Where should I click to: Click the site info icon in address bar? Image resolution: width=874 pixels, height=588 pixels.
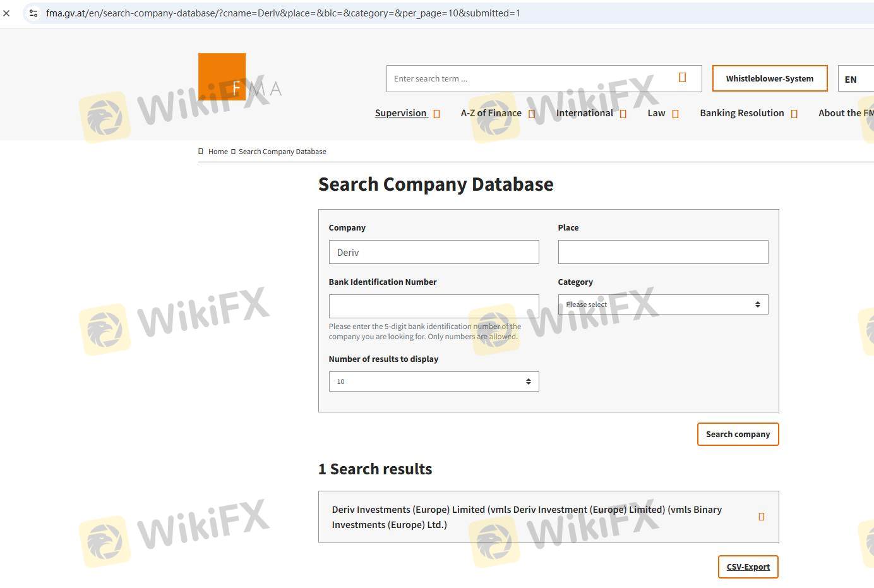(33, 13)
